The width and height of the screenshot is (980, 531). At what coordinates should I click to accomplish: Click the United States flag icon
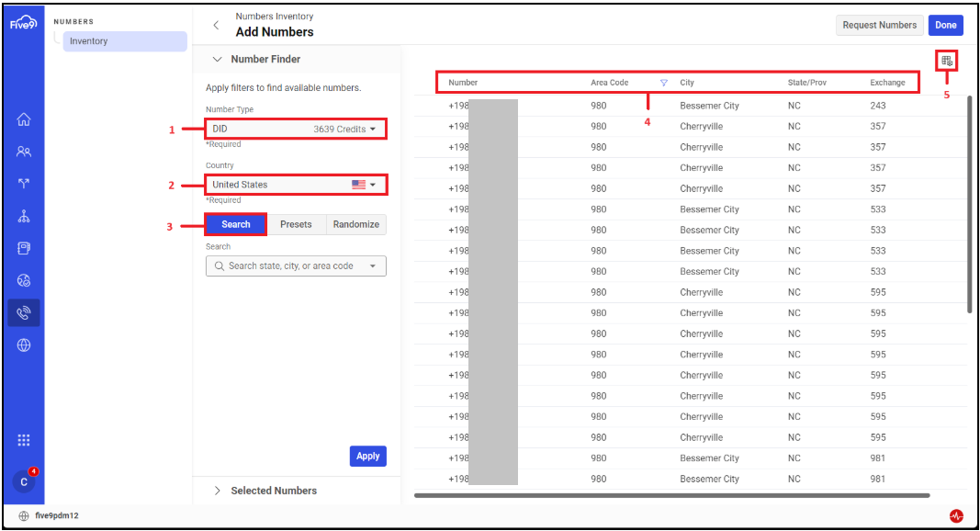click(x=359, y=185)
